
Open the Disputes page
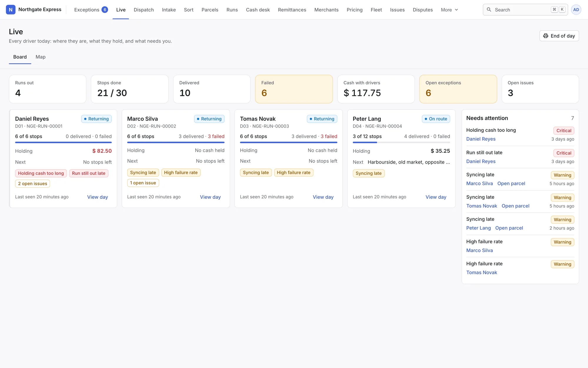pyautogui.click(x=423, y=10)
